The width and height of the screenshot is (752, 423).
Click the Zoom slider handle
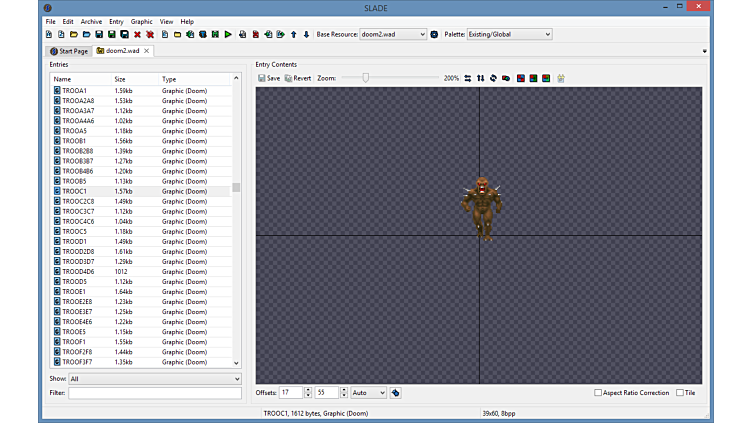[366, 77]
